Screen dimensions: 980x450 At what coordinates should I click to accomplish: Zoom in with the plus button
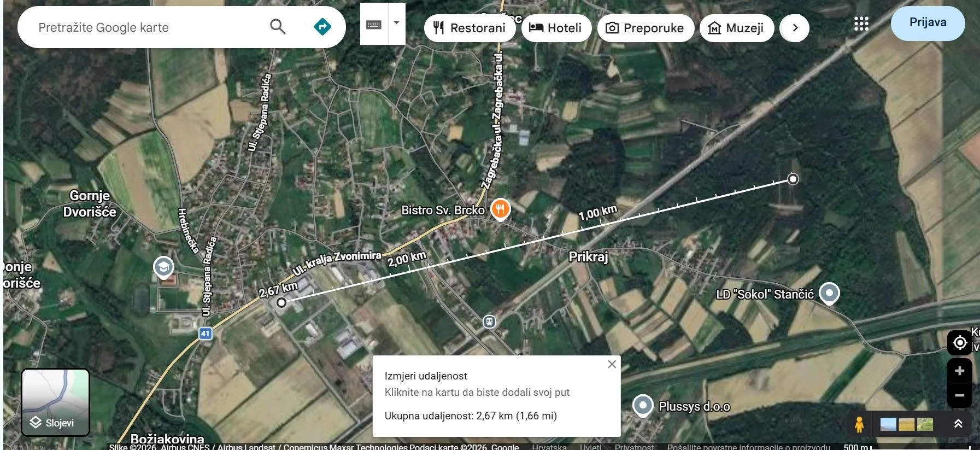pos(959,371)
